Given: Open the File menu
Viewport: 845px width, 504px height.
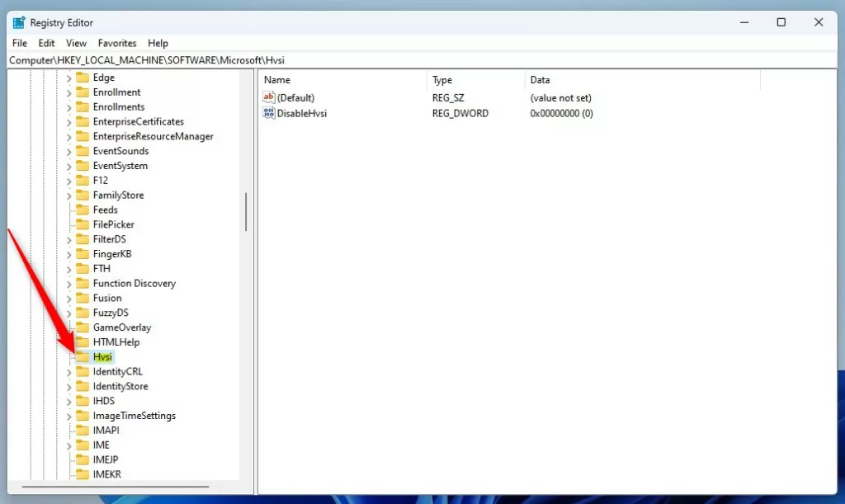Looking at the screenshot, I should [20, 43].
